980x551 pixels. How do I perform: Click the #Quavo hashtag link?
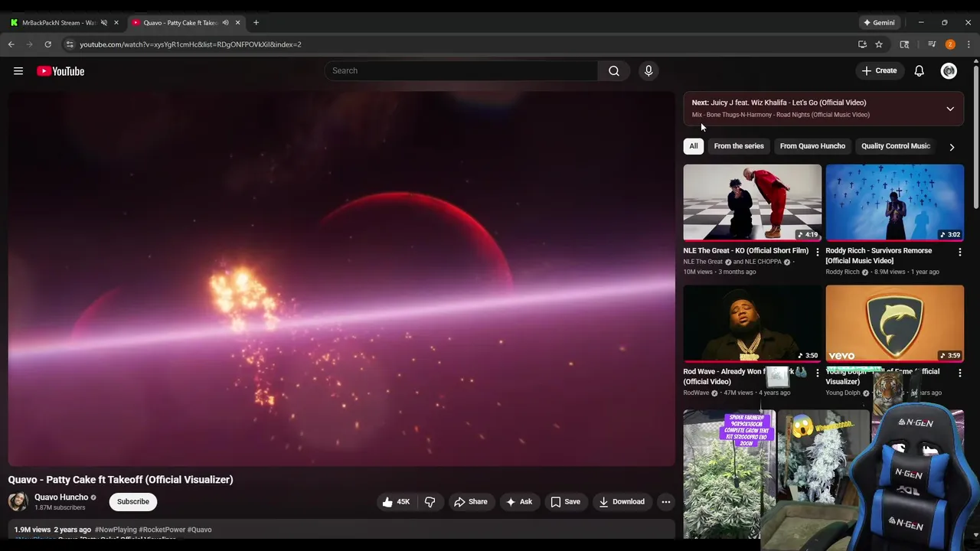click(x=199, y=530)
